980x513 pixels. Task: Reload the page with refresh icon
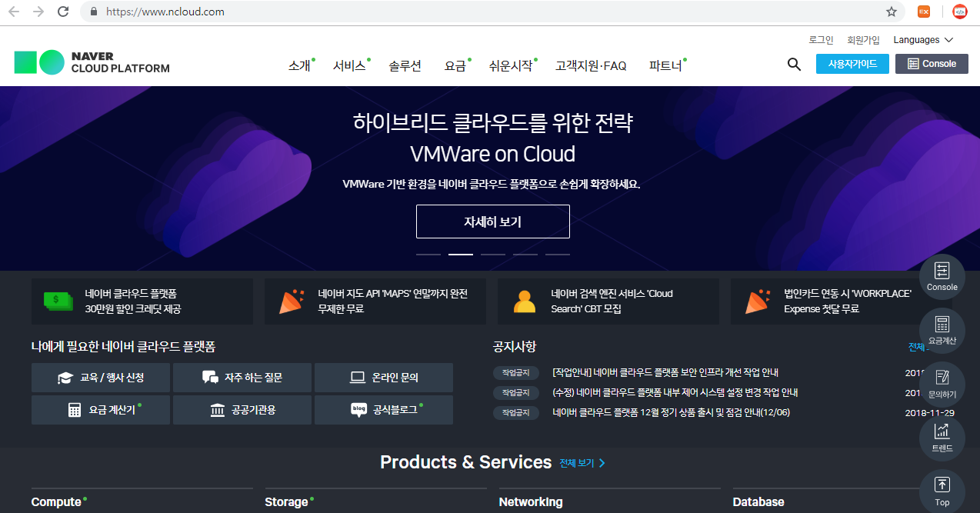point(63,12)
